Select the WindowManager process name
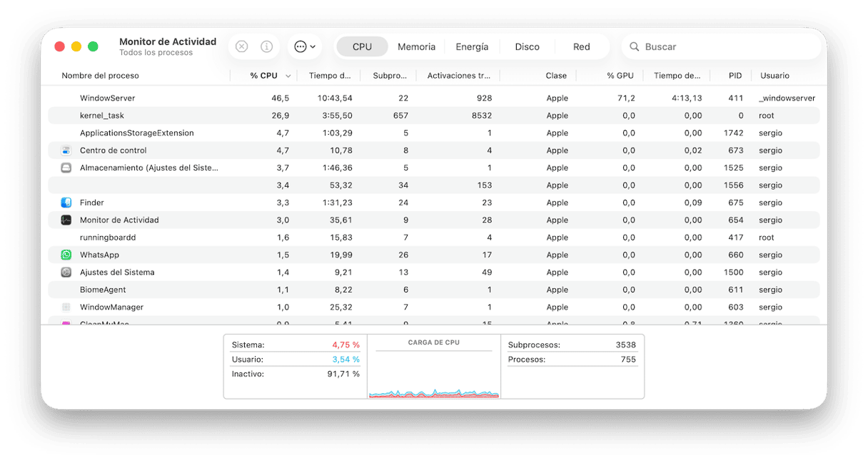 pos(111,307)
